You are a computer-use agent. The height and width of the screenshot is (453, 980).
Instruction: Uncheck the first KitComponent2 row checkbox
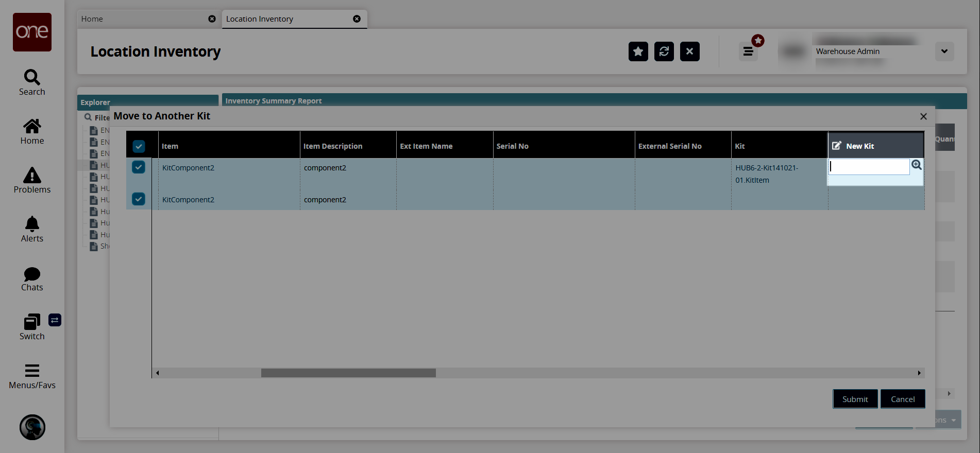click(139, 167)
